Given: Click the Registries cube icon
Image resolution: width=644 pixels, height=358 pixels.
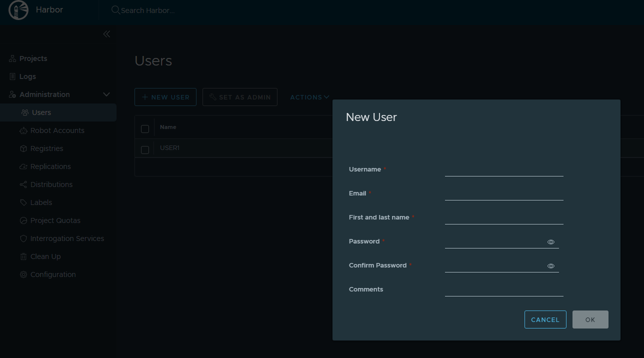Looking at the screenshot, I should coord(23,149).
